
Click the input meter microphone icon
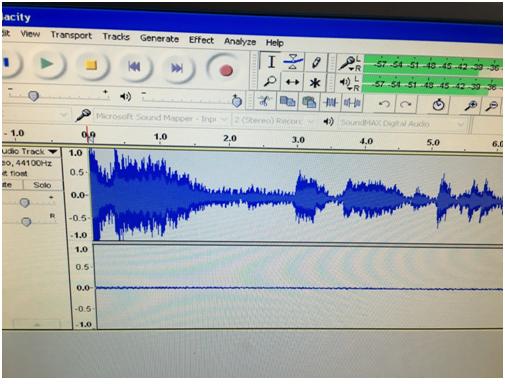(346, 63)
